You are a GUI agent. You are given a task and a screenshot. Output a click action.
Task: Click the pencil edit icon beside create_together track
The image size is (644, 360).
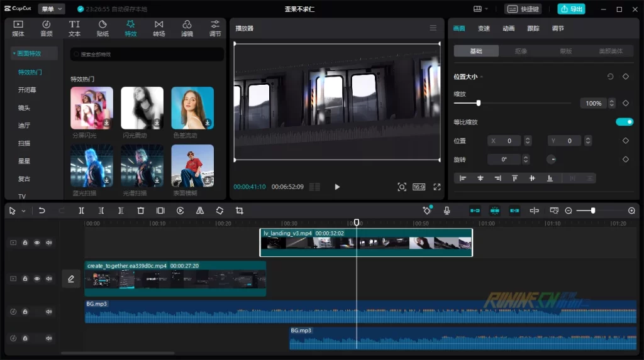tap(70, 279)
